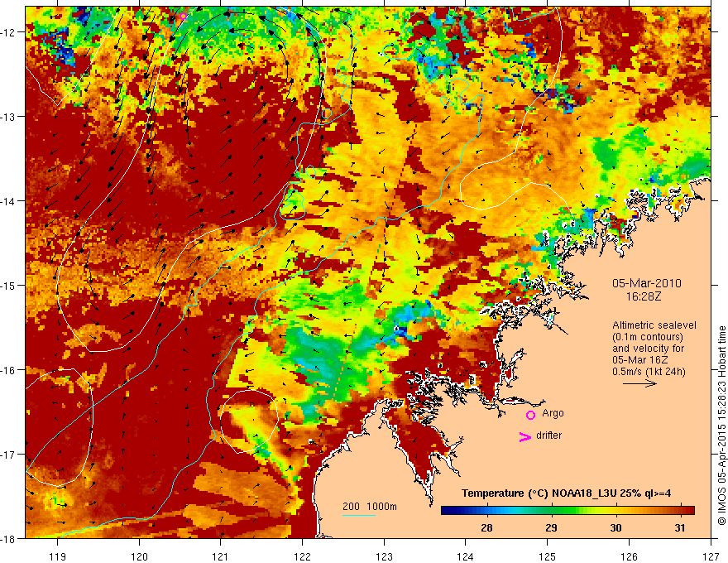
Task: Click the 'Argo' legend label
Action: pos(553,413)
